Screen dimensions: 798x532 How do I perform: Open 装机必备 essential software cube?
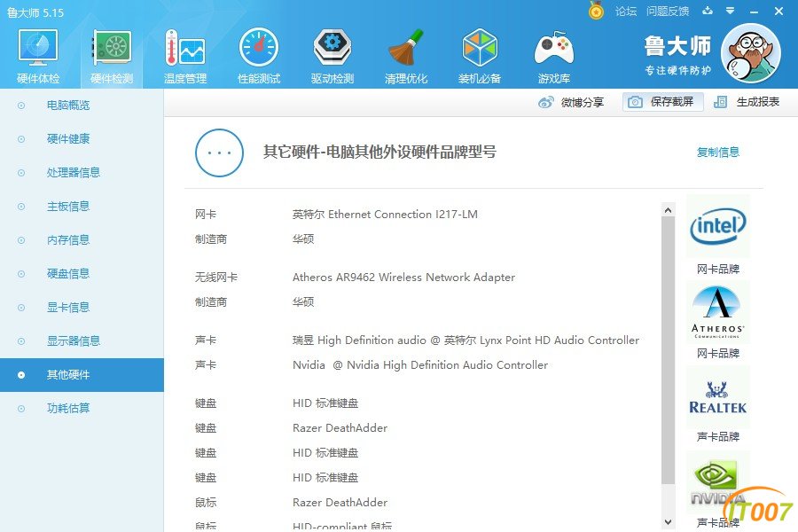tap(480, 56)
